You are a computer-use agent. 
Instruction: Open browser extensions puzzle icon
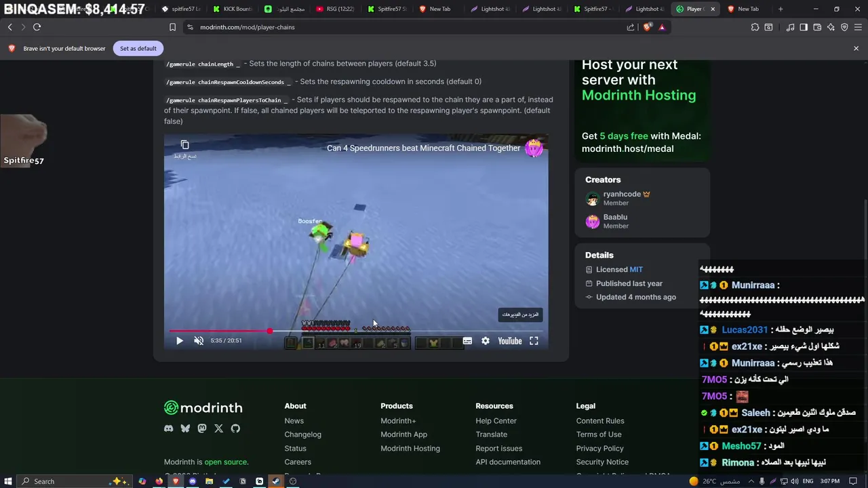(x=755, y=27)
